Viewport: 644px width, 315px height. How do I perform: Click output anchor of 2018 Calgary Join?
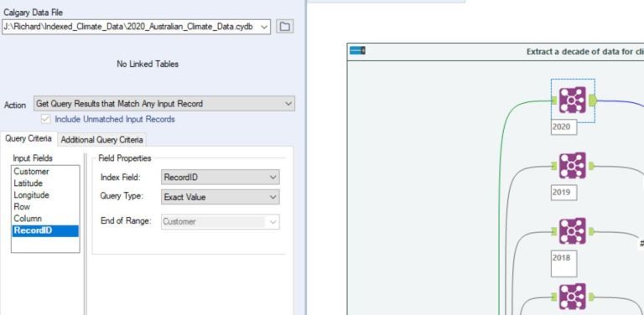[x=591, y=232]
